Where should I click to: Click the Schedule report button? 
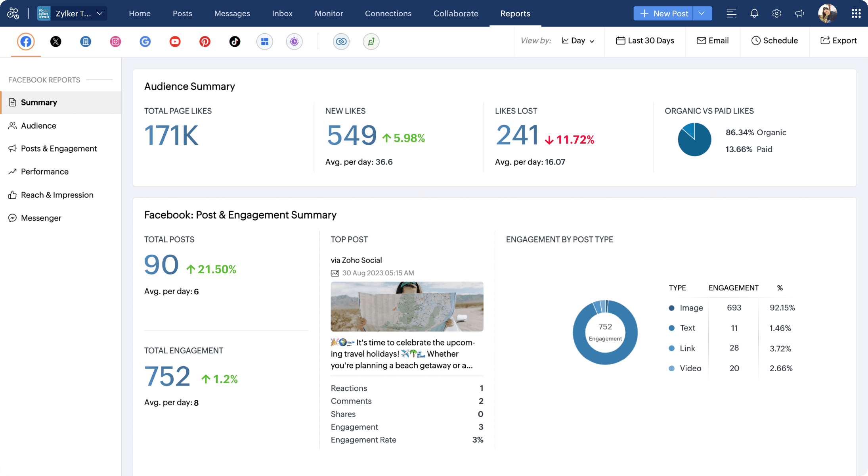(774, 40)
